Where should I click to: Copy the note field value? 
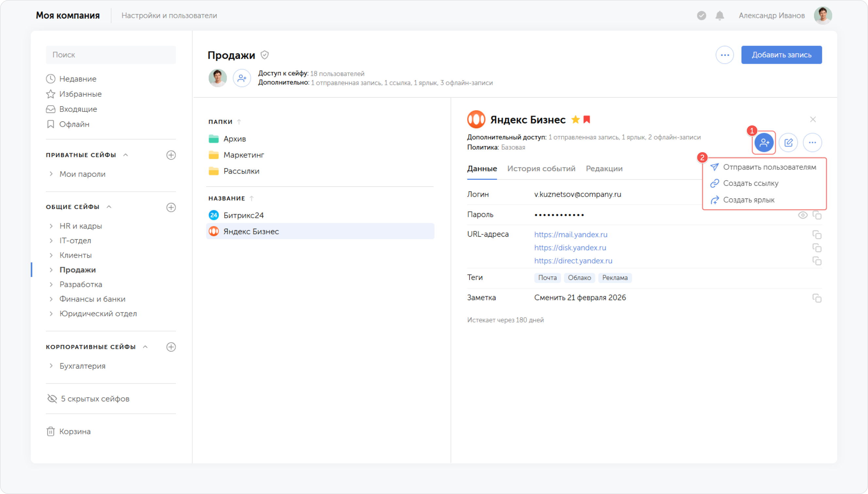click(x=817, y=298)
